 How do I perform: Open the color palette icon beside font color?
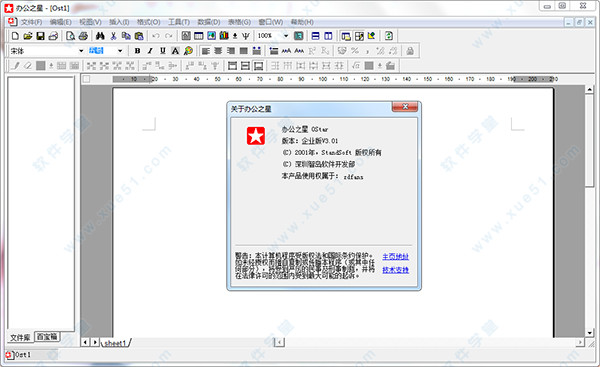(x=188, y=51)
